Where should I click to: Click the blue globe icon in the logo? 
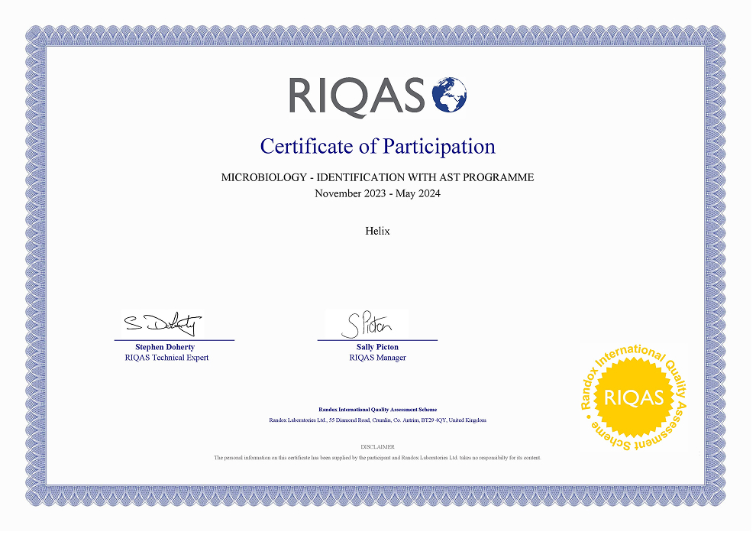448,94
